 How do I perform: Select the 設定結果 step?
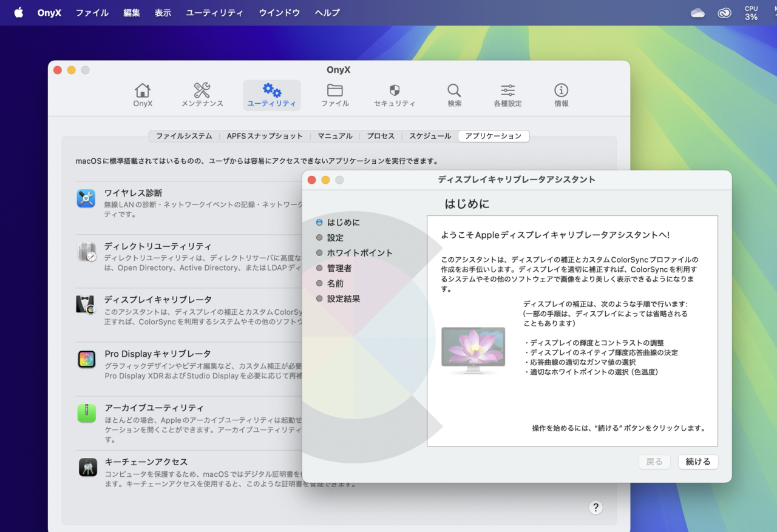(338, 299)
